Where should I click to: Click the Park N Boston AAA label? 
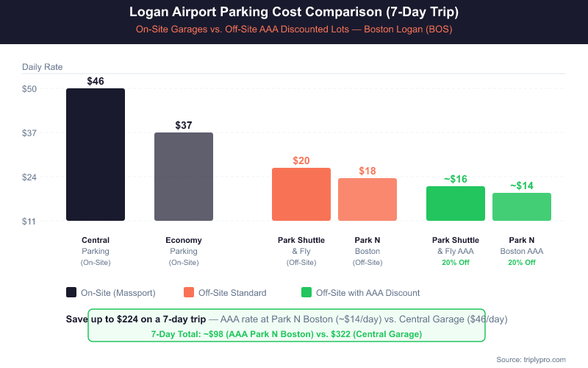coord(522,251)
